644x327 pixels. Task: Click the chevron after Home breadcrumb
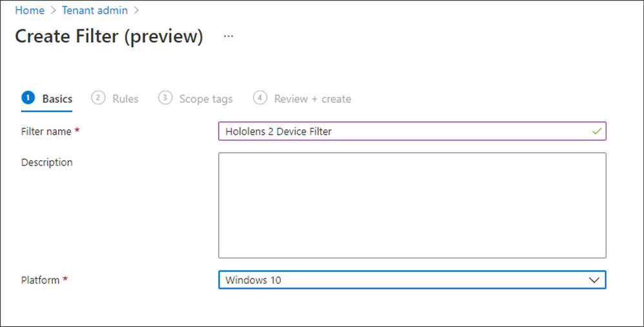tap(53, 10)
